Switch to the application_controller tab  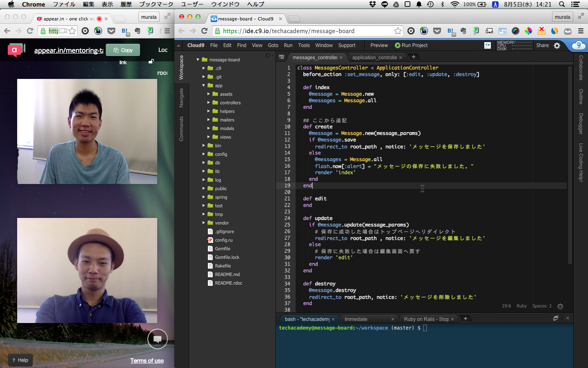point(374,58)
